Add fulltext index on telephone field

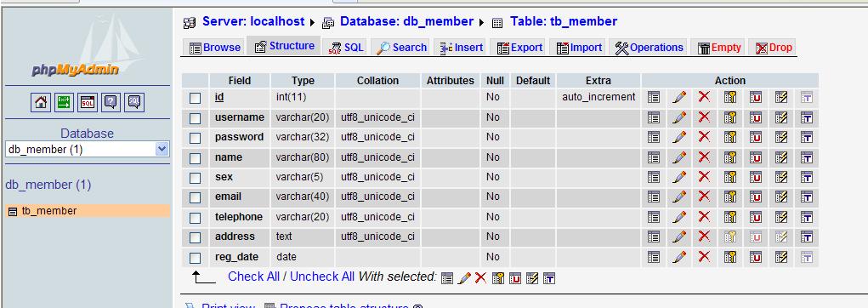[807, 217]
